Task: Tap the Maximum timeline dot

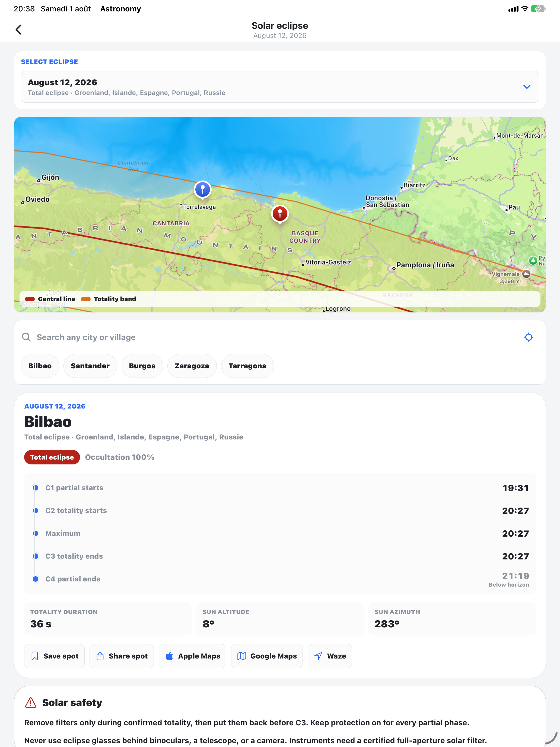Action: [x=36, y=533]
